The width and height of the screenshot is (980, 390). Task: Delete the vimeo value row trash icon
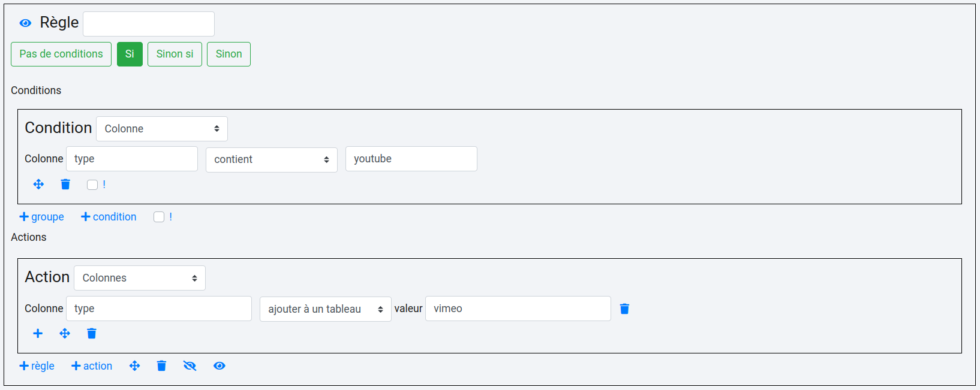coord(624,309)
